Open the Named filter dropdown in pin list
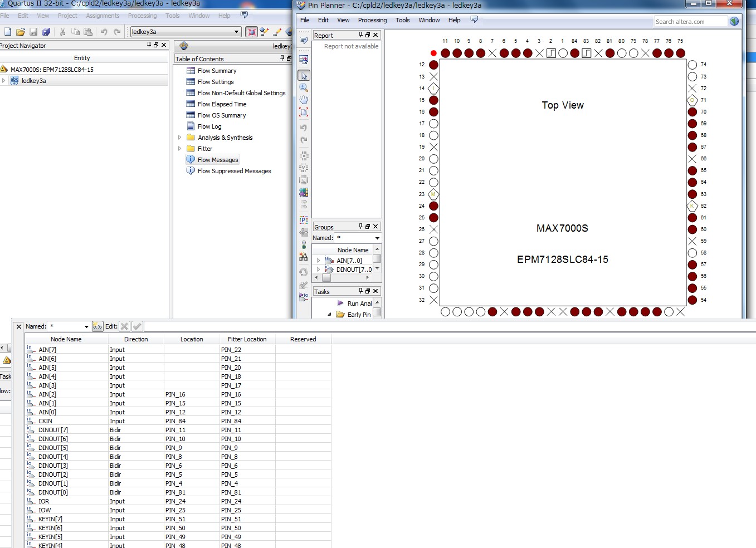 click(86, 326)
